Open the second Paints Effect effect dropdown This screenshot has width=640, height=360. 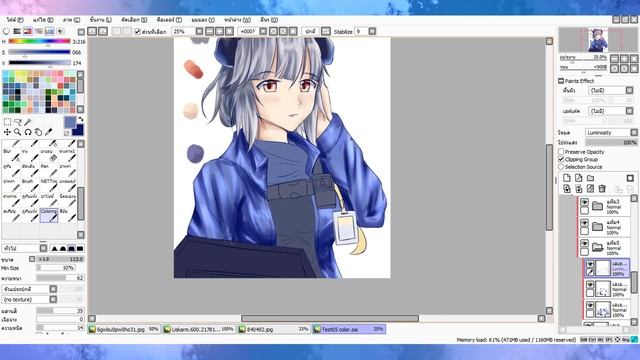(x=629, y=111)
